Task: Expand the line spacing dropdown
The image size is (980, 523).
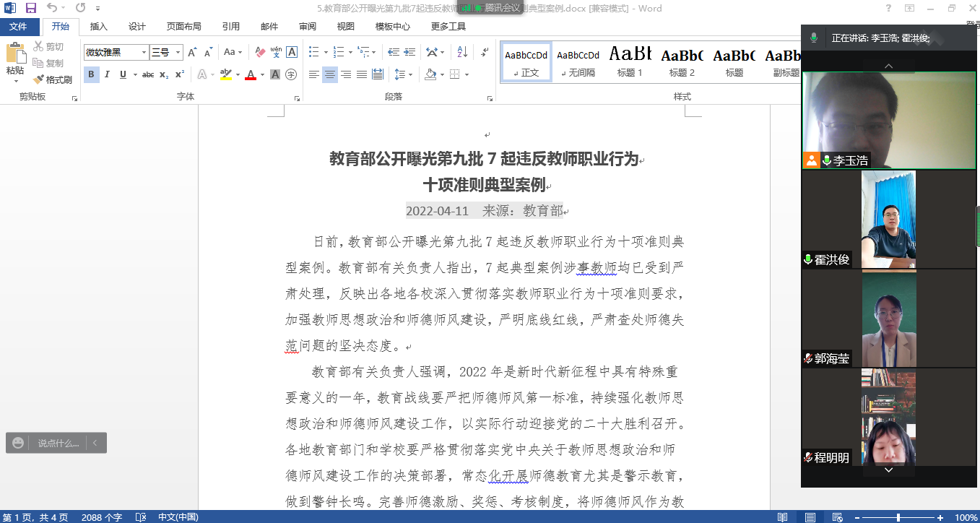Action: pos(410,74)
